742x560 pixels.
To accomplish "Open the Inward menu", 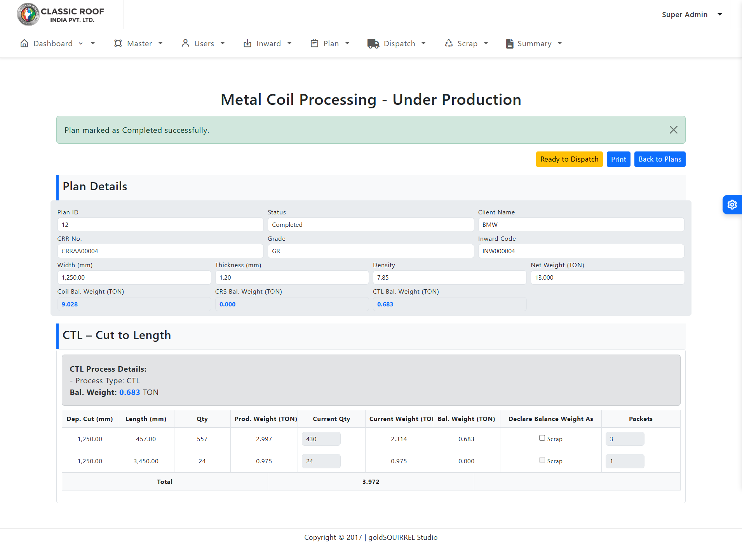I will click(268, 43).
